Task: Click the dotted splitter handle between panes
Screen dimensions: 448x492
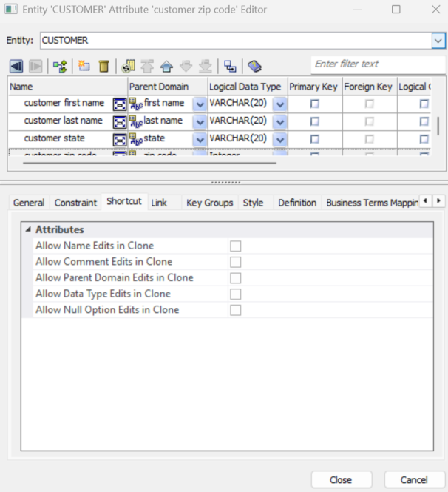Action: point(225,182)
